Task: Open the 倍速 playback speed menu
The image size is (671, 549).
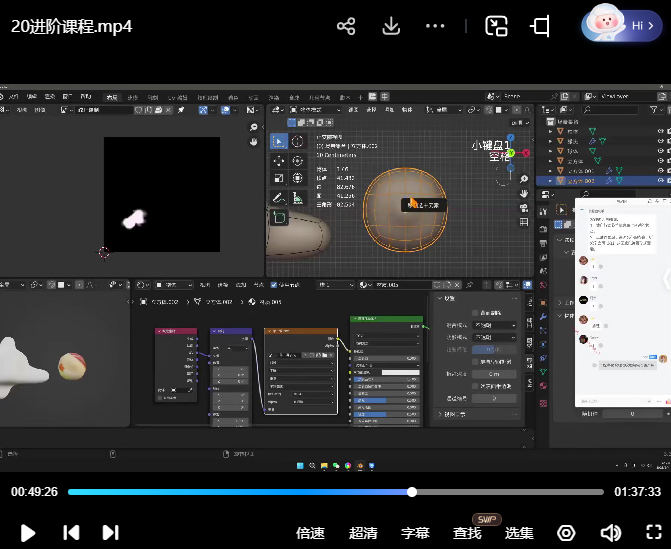Action: [x=310, y=533]
